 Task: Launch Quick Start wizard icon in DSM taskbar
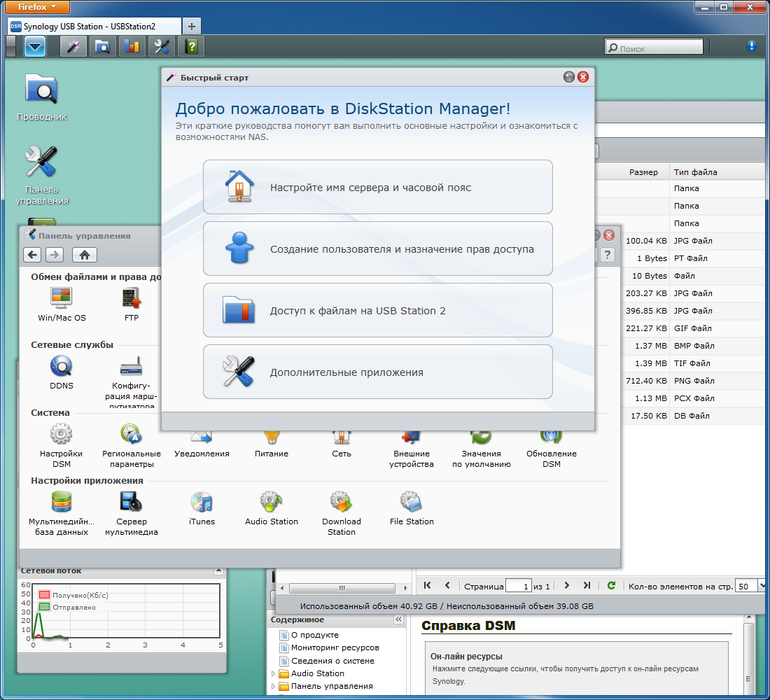(x=73, y=47)
